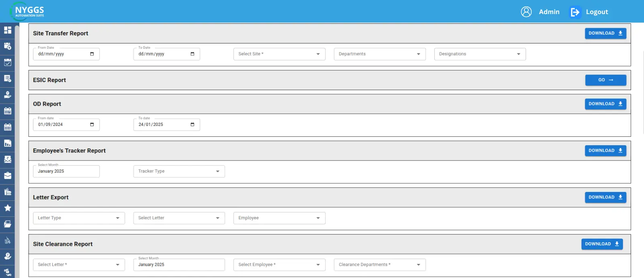
Task: Open calendar picker for OD Report To date
Action: click(x=192, y=124)
